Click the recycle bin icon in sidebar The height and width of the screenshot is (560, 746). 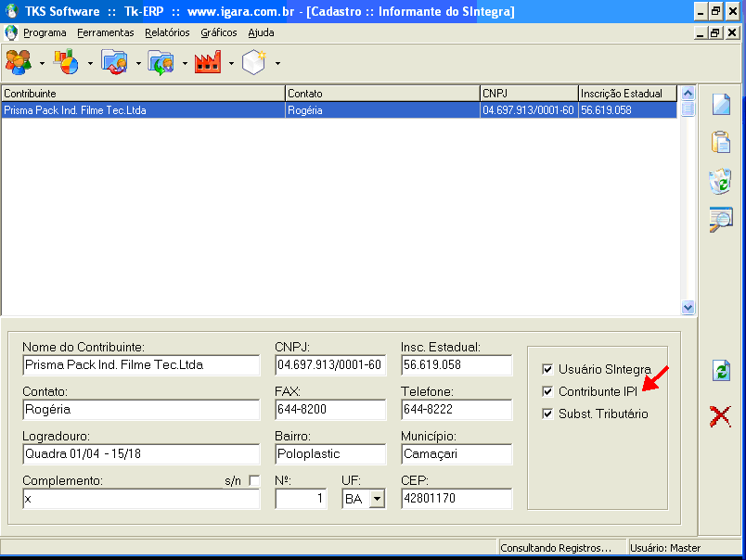click(721, 182)
